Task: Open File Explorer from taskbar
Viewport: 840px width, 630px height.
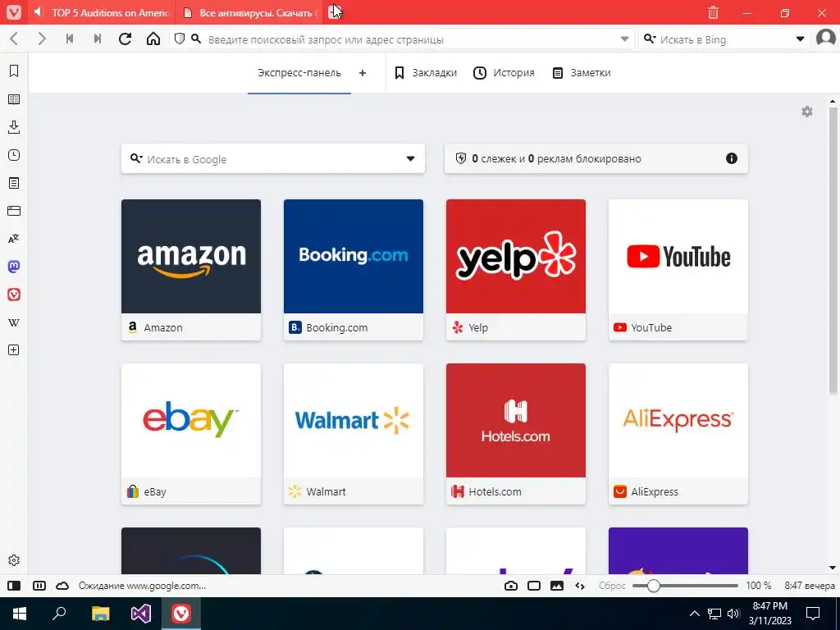Action: pos(100,614)
